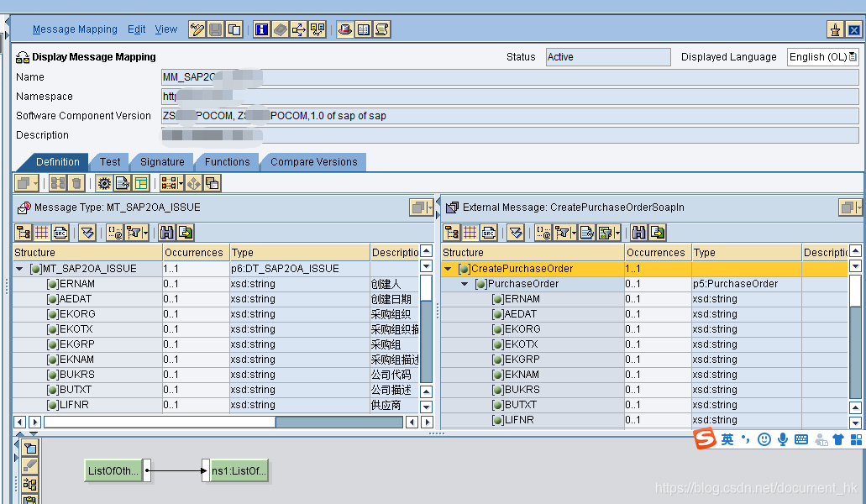Image resolution: width=866 pixels, height=504 pixels.
Task: Click the green-arrow document icon in source toolbar
Action: [186, 233]
